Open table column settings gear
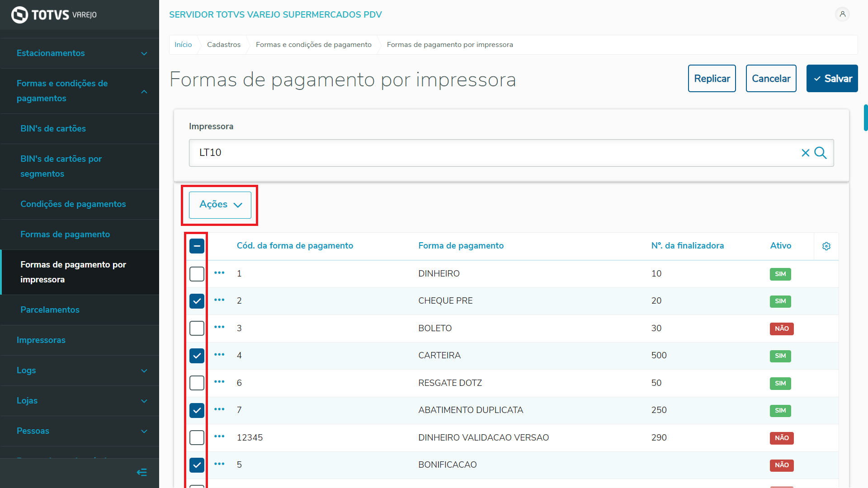 [x=826, y=246]
